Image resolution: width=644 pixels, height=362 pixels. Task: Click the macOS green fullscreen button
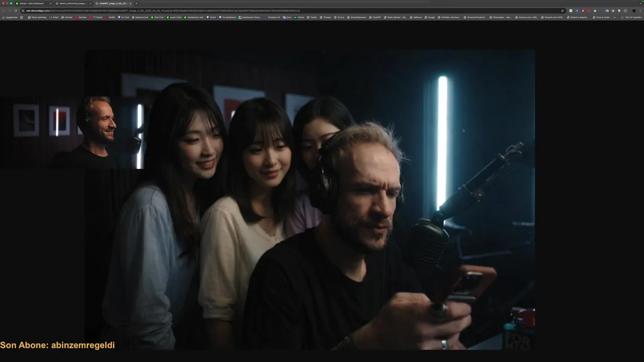(11, 4)
